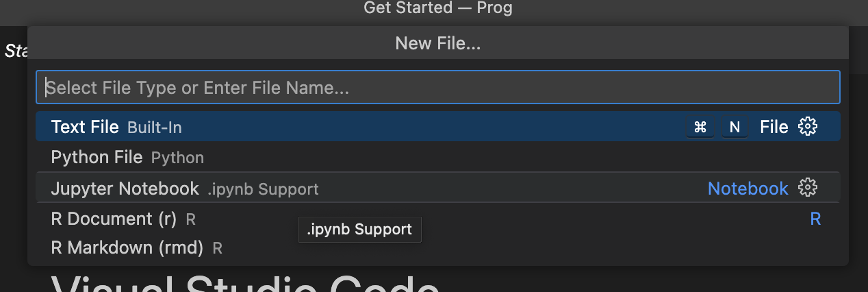
Task: Click the blue Notebook category label
Action: tap(748, 188)
